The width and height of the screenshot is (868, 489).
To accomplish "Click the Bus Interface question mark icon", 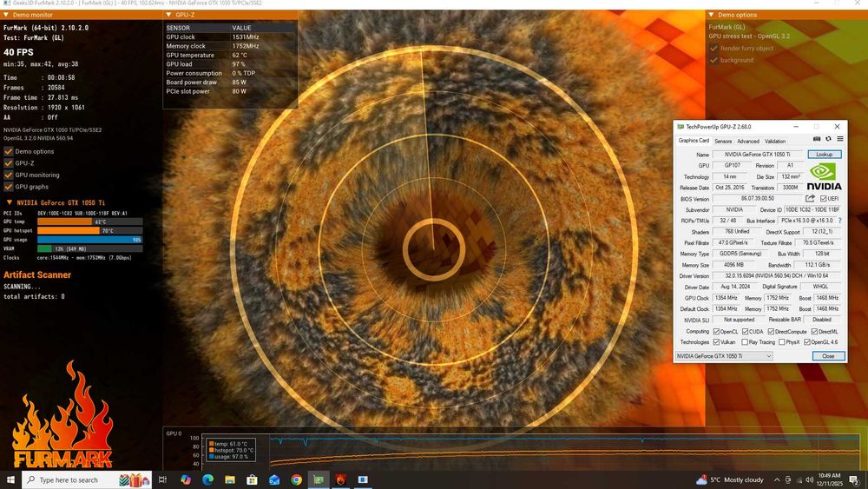I will coord(839,221).
